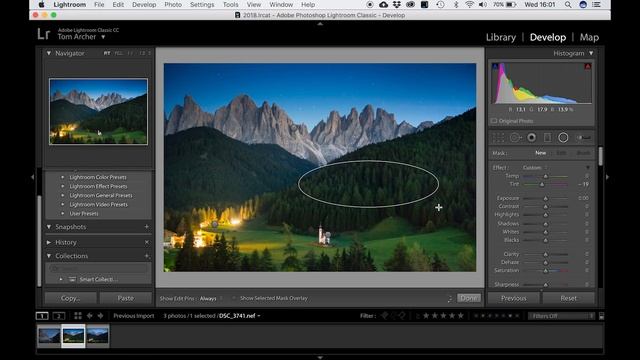
Task: Collapse the Histogram panel
Action: (591, 53)
